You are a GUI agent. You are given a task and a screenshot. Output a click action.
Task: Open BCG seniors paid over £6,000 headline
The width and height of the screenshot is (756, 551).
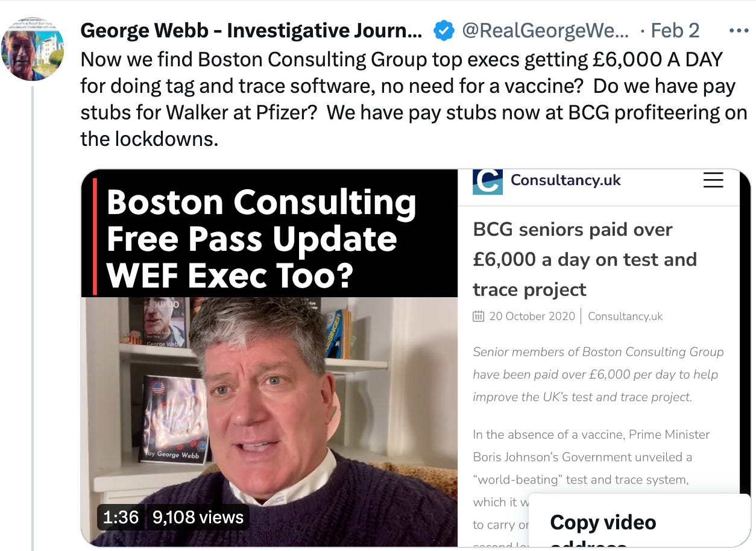click(585, 259)
